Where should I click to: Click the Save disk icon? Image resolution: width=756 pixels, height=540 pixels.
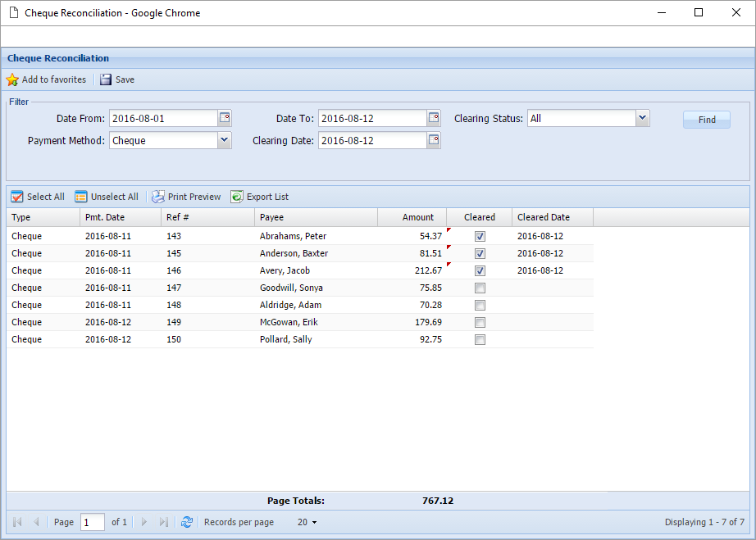(106, 80)
